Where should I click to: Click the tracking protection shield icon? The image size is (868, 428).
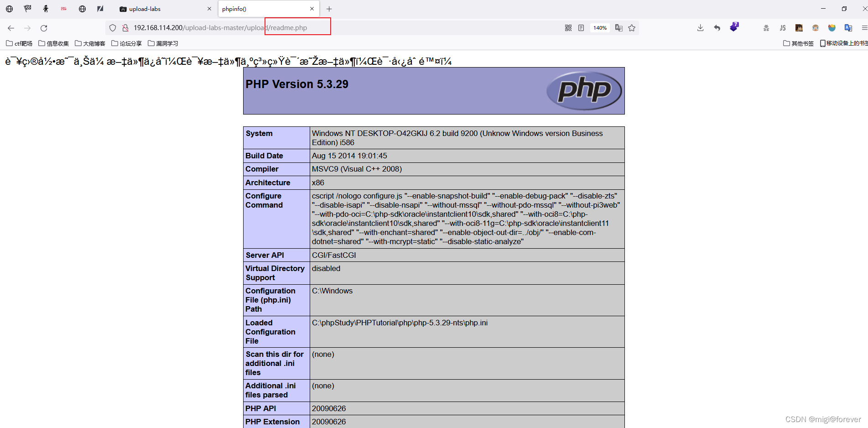[113, 28]
